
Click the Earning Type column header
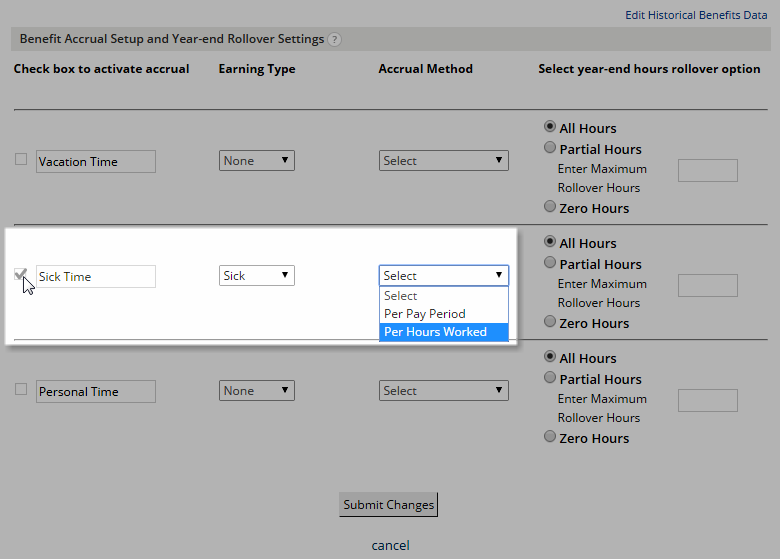pyautogui.click(x=257, y=69)
